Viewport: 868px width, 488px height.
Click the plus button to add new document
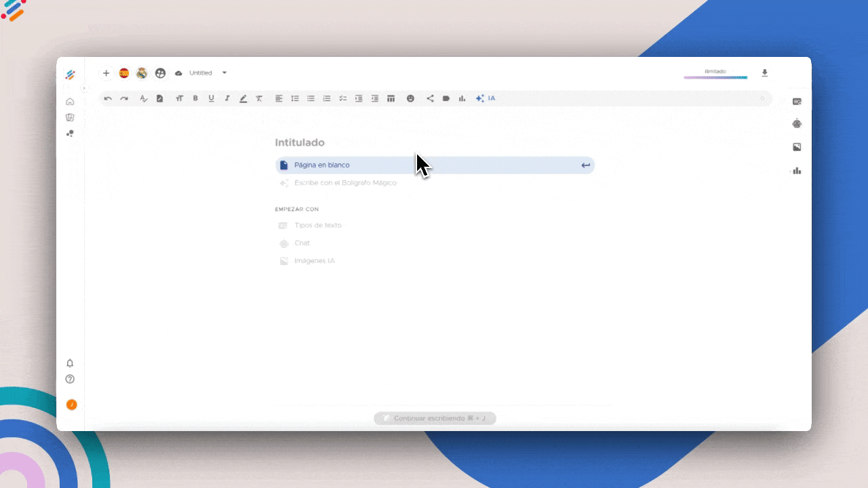(106, 73)
